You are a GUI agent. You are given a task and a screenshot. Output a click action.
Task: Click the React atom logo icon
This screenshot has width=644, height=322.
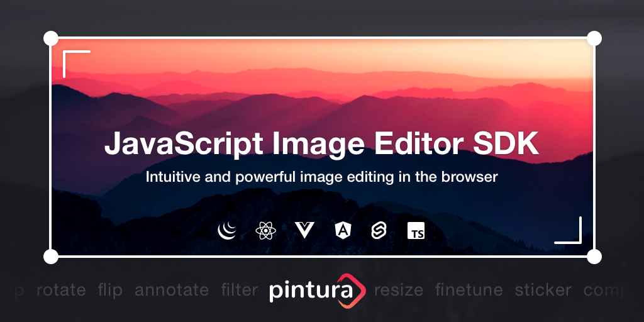point(266,231)
